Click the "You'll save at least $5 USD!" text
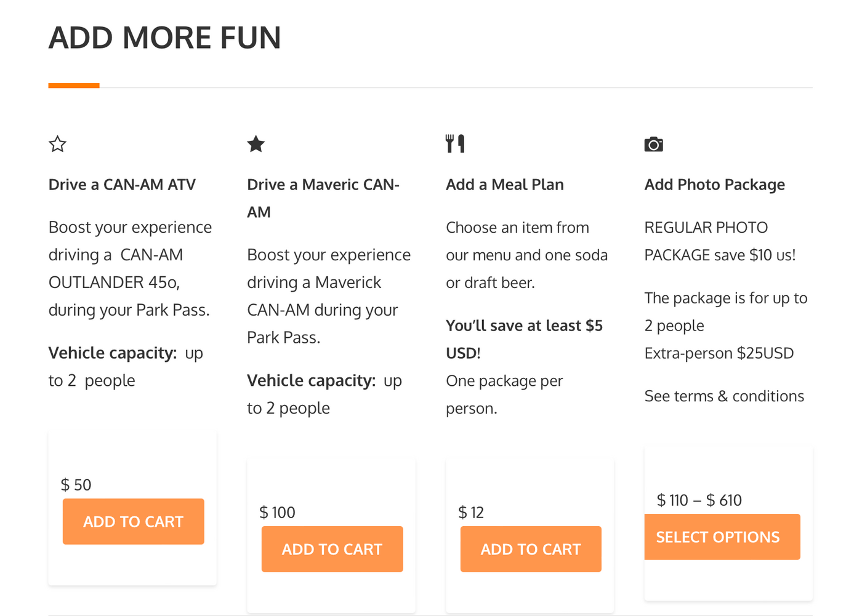The height and width of the screenshot is (616, 862). (x=524, y=339)
